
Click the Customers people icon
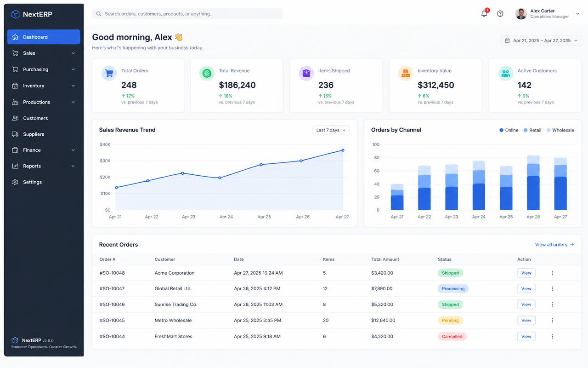point(15,118)
